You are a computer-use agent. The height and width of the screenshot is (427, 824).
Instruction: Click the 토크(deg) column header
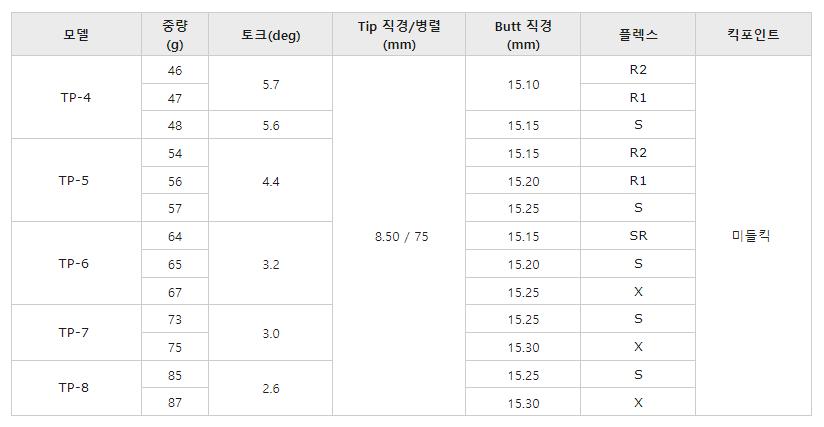270,35
